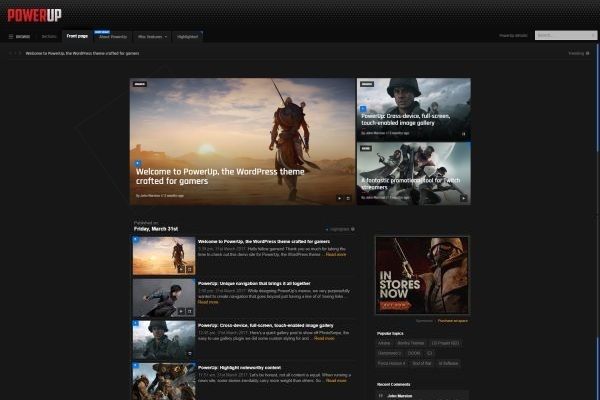
Task: Click the gallery icon on the main hero image
Action: [x=348, y=198]
